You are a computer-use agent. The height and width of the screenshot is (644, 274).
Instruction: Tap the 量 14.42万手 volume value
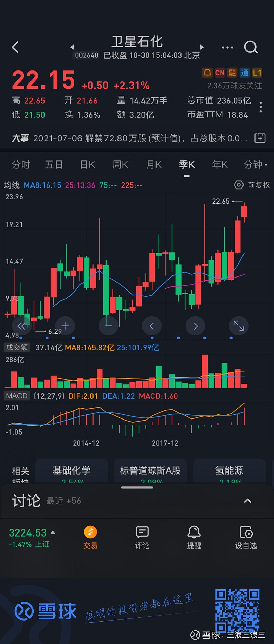click(x=142, y=100)
